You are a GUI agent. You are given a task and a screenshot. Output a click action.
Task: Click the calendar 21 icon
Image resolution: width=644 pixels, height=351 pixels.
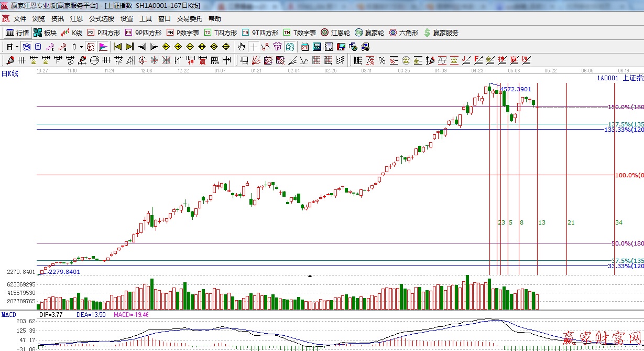click(305, 47)
